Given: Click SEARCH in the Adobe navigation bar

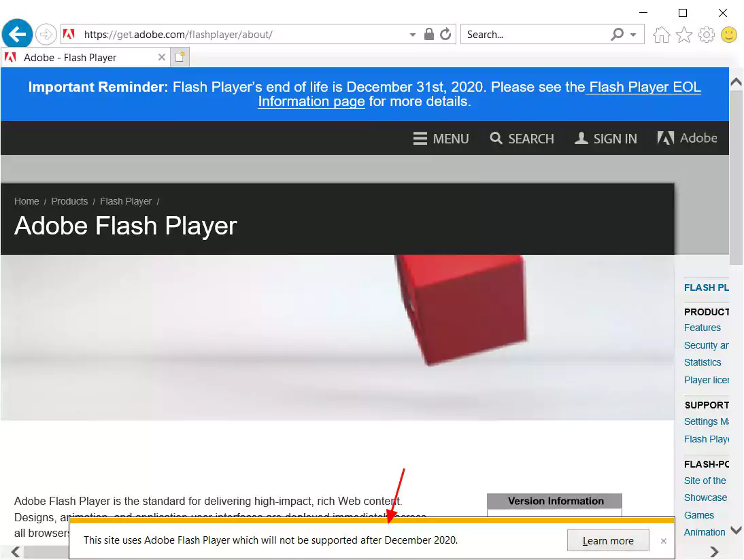Looking at the screenshot, I should coord(522,139).
